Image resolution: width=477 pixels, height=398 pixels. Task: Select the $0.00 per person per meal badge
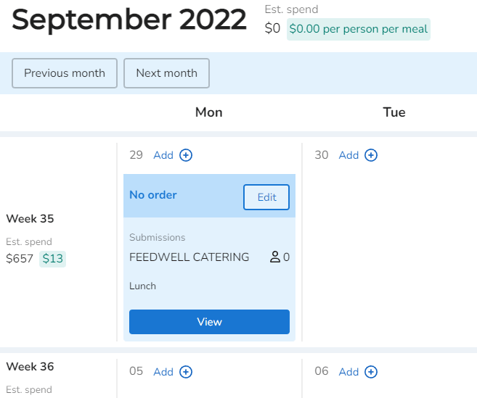[359, 29]
